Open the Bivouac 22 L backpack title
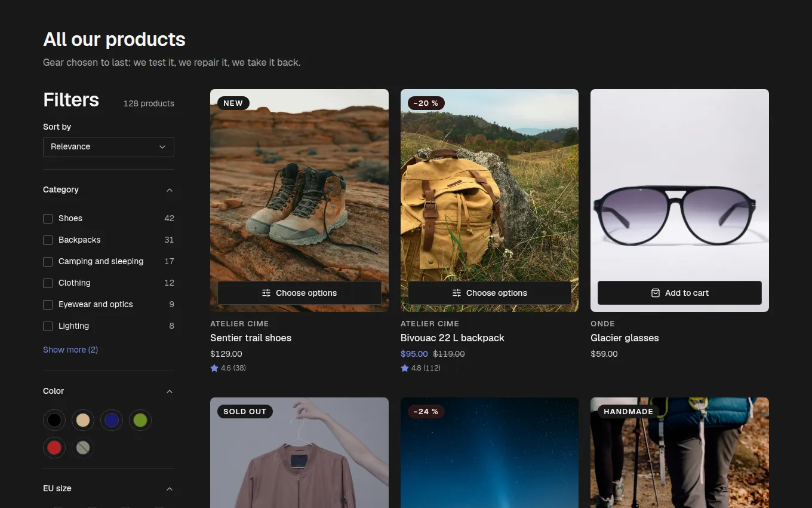 pos(453,338)
